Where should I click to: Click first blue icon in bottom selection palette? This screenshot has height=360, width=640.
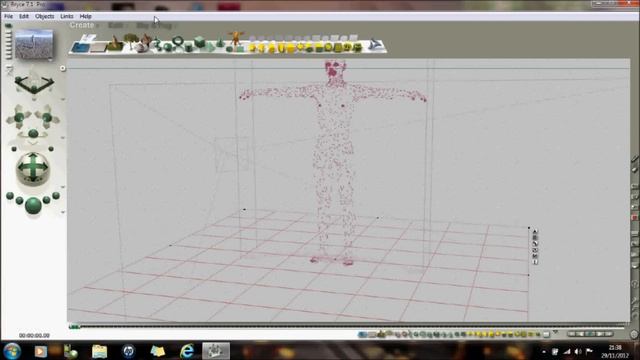coord(362,335)
